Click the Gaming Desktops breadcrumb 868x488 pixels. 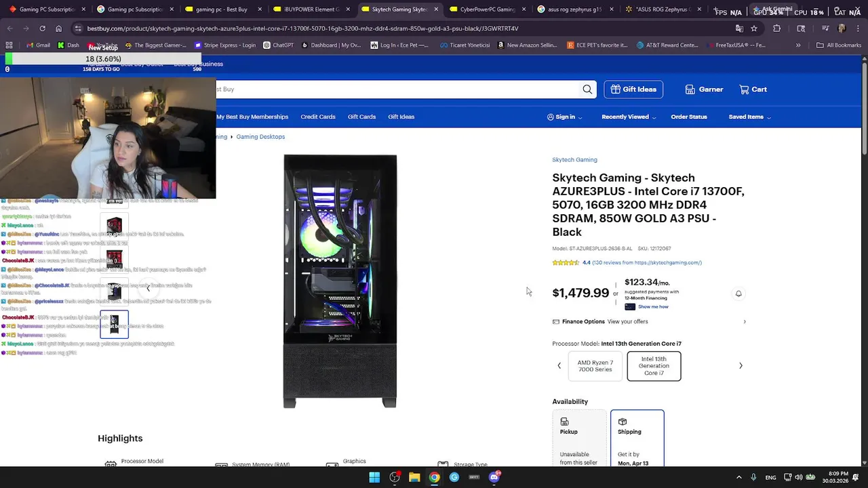coord(260,137)
